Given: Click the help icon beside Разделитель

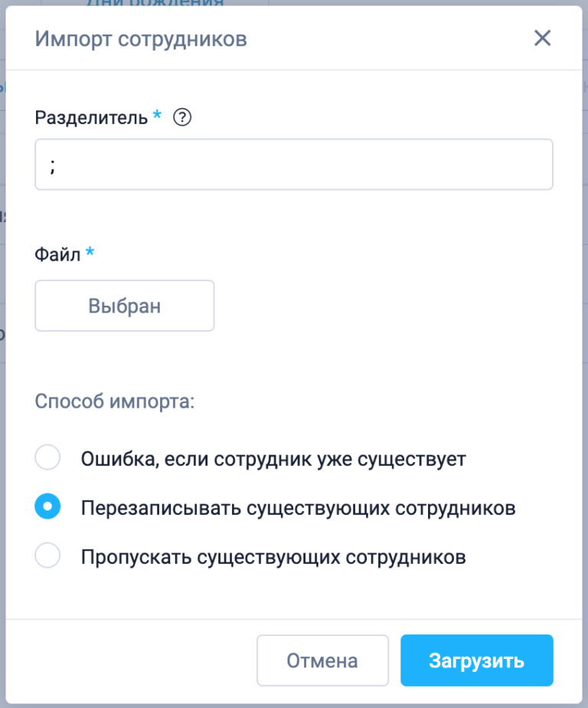Looking at the screenshot, I should [181, 118].
